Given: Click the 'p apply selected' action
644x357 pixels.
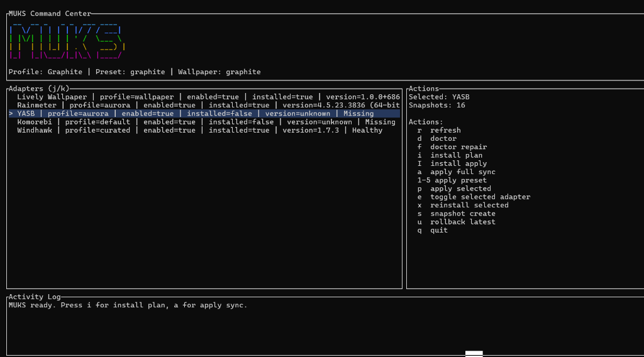Looking at the screenshot, I should click(x=454, y=189).
